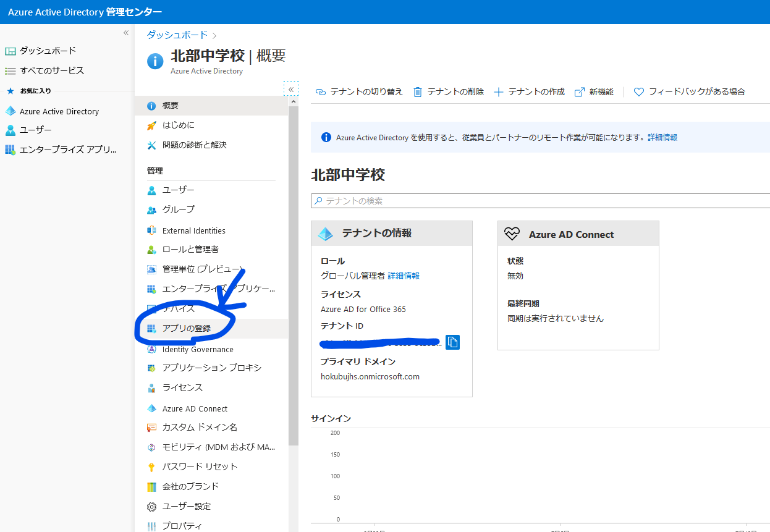Collapse the far-left navigation with double chevron

[126, 33]
